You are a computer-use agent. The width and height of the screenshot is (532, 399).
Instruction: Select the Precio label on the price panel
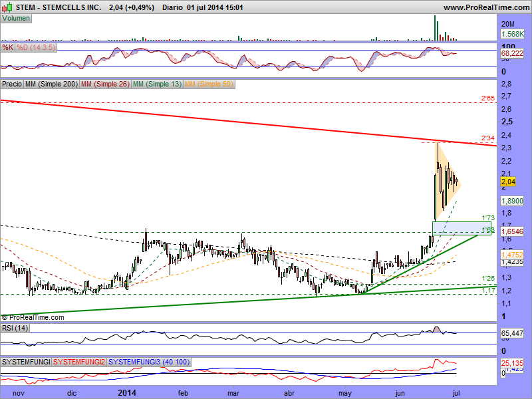[12, 84]
